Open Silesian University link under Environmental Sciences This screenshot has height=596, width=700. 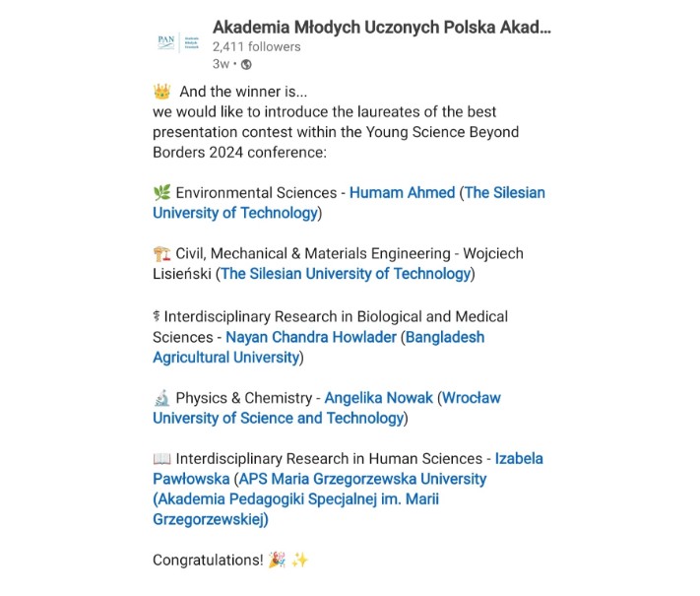tap(349, 203)
